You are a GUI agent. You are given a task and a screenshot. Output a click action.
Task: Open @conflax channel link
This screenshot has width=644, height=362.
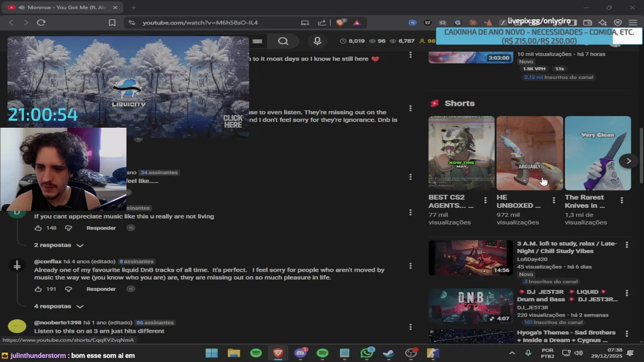pyautogui.click(x=48, y=261)
